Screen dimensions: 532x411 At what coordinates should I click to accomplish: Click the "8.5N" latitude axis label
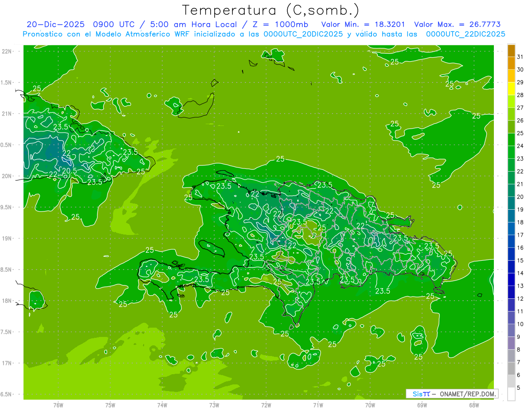pyautogui.click(x=7, y=270)
